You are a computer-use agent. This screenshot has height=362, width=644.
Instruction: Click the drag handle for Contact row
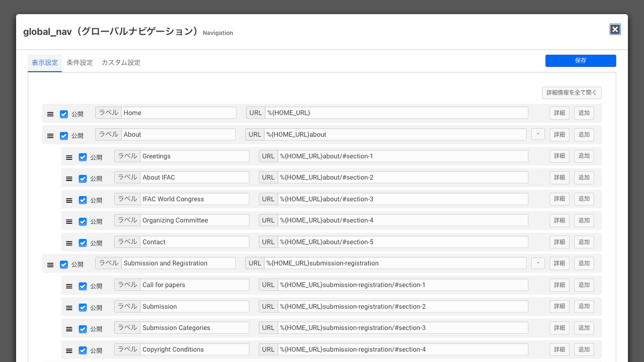pos(69,243)
